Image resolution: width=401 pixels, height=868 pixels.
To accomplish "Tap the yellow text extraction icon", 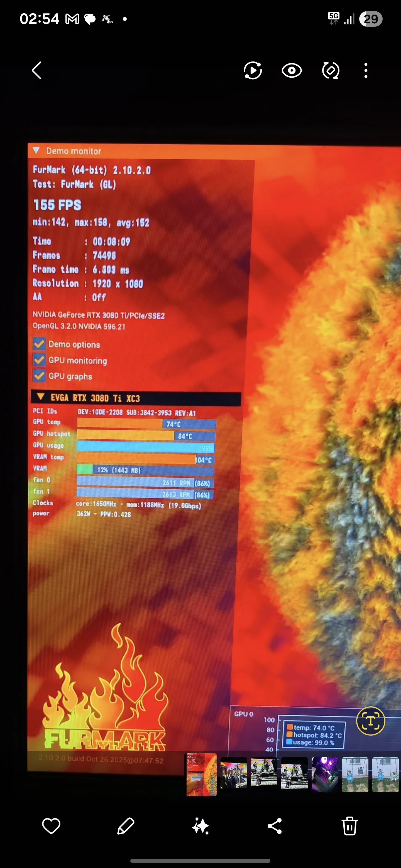I will [x=371, y=721].
